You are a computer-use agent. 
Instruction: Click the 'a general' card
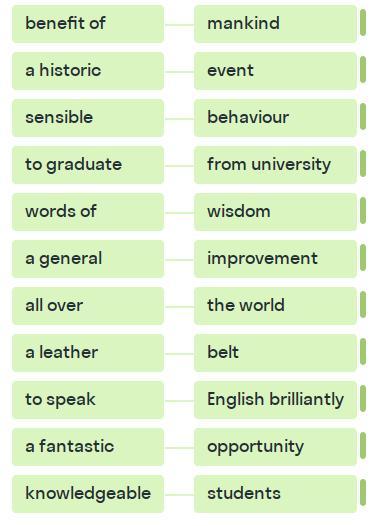[x=88, y=259]
